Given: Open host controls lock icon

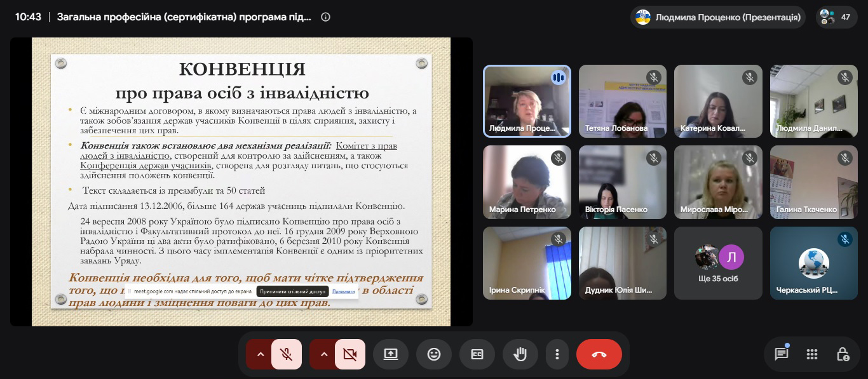Looking at the screenshot, I should 843,354.
